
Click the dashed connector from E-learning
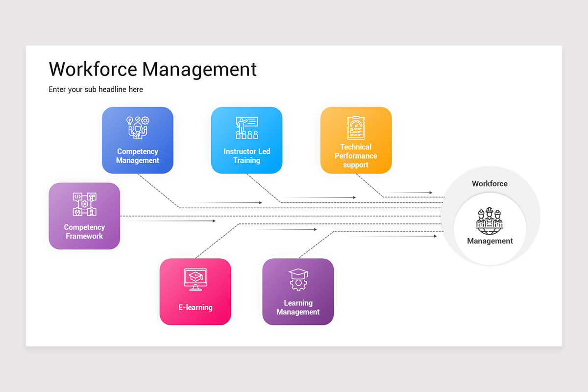pos(216,243)
